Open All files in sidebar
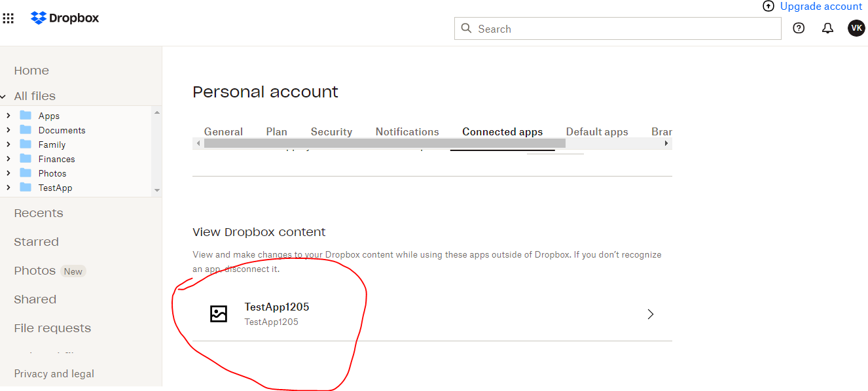Image resolution: width=868 pixels, height=391 pixels. tap(35, 96)
